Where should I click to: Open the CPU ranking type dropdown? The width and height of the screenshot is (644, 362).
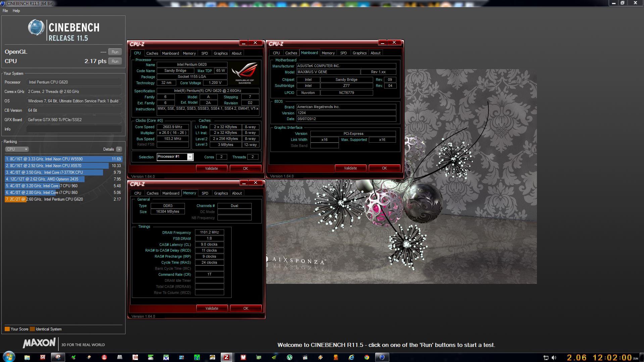(x=17, y=149)
